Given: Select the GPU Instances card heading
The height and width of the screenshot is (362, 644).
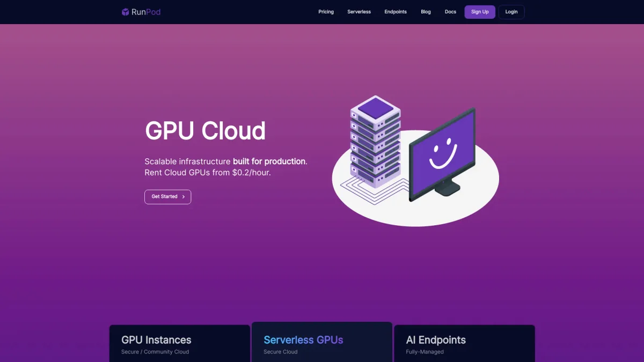Looking at the screenshot, I should coord(156,340).
